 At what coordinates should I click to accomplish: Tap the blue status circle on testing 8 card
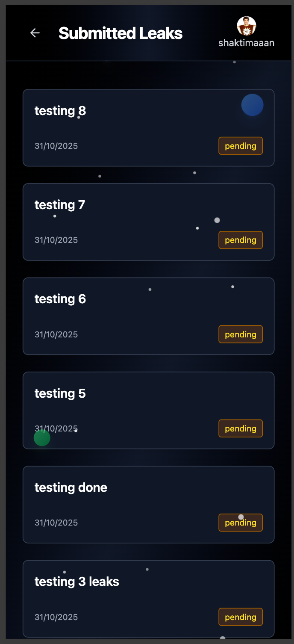252,105
